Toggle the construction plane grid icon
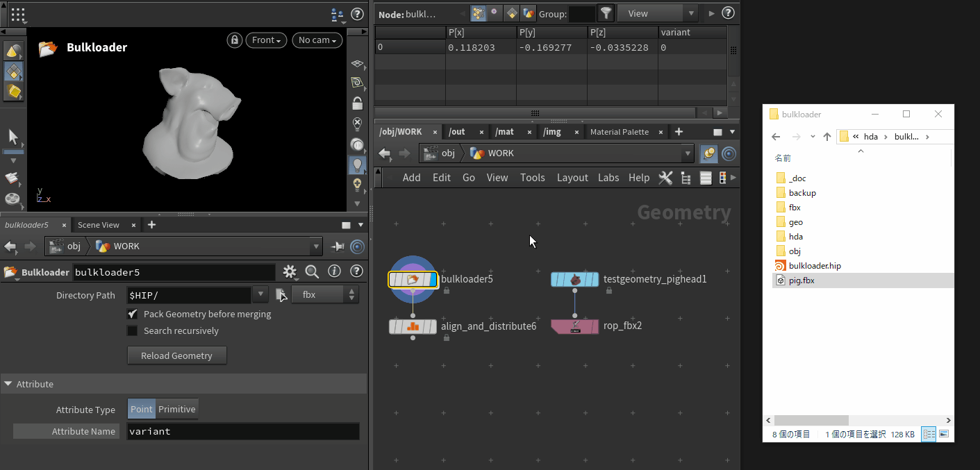Viewport: 980px width, 470px height. pos(358,64)
